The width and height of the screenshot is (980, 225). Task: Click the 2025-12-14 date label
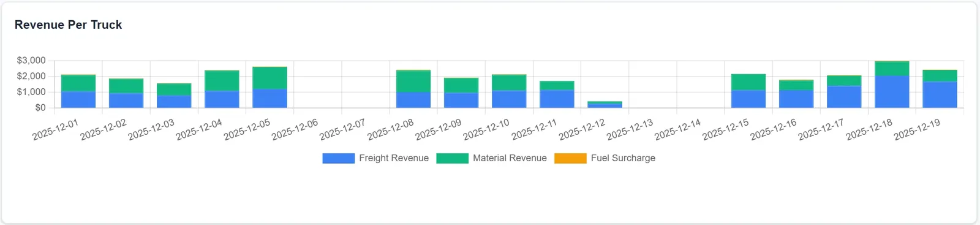(677, 129)
